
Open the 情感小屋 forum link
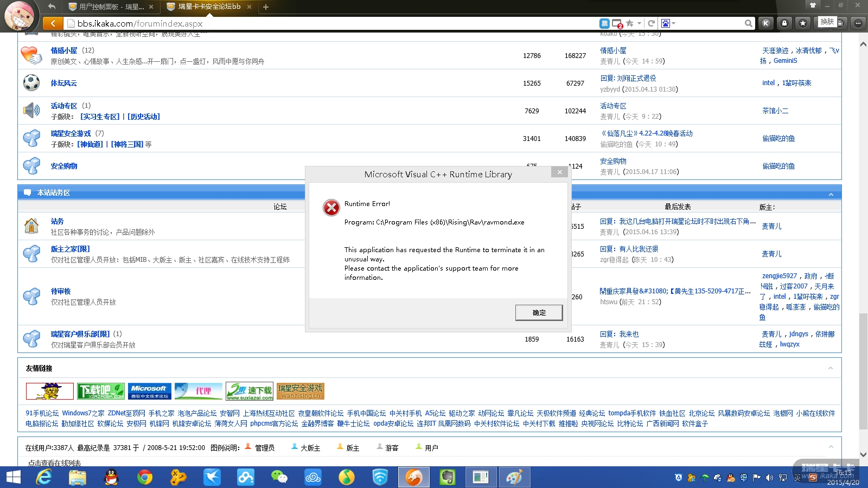(x=64, y=50)
